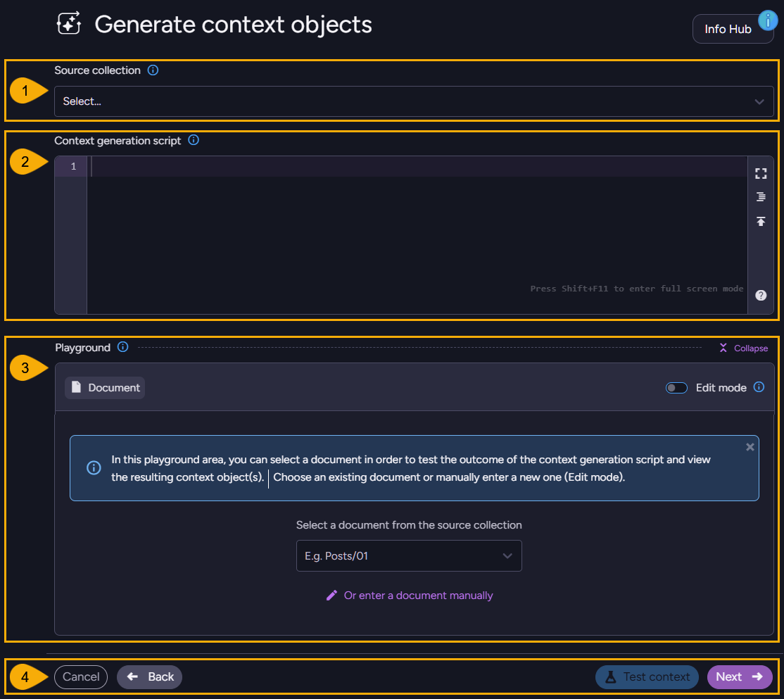Open the Source collection Select dropdown
784x699 pixels.
click(414, 101)
